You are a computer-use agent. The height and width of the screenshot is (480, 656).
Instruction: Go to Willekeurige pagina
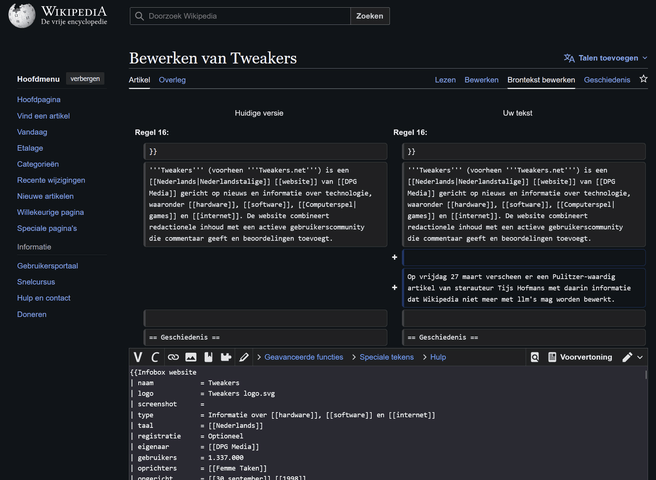point(50,212)
